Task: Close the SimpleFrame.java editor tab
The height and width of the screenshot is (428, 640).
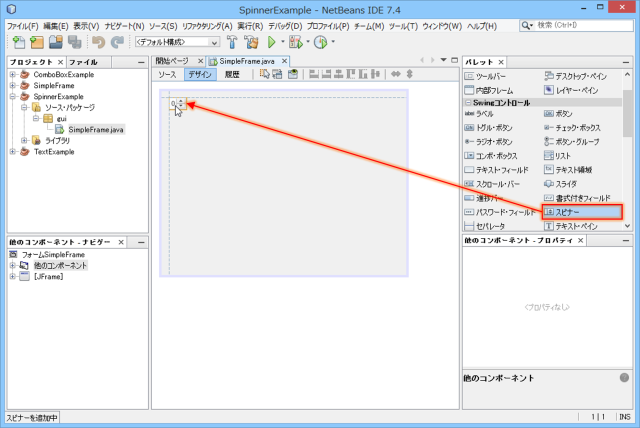Action: tap(284, 61)
